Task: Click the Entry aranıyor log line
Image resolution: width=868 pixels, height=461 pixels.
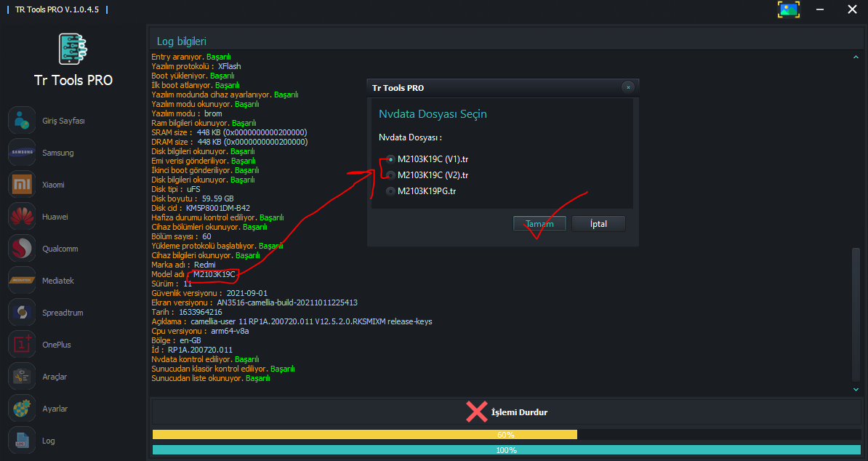Action: pos(191,57)
